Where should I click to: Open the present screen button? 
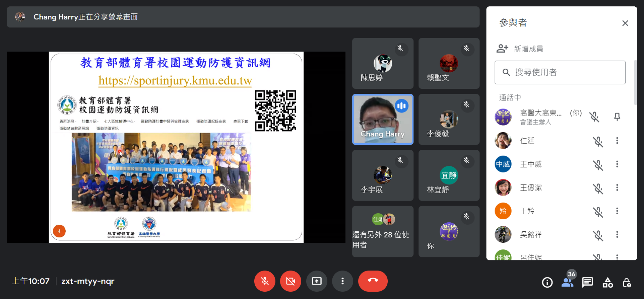tap(317, 281)
